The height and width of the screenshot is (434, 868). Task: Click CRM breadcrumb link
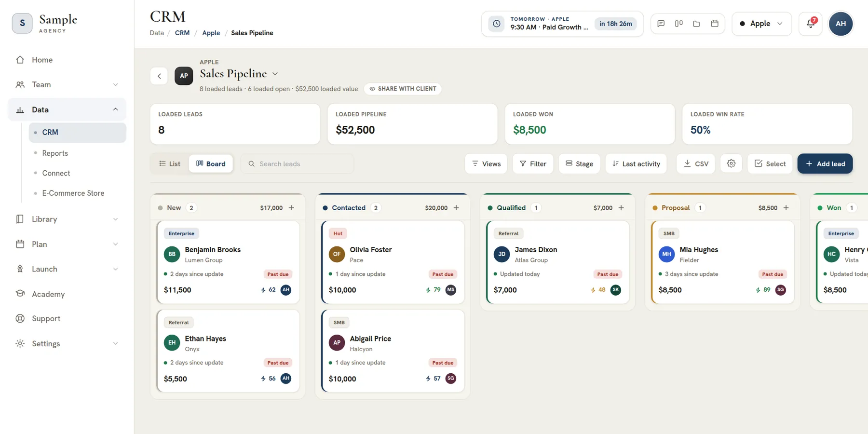[x=182, y=33]
